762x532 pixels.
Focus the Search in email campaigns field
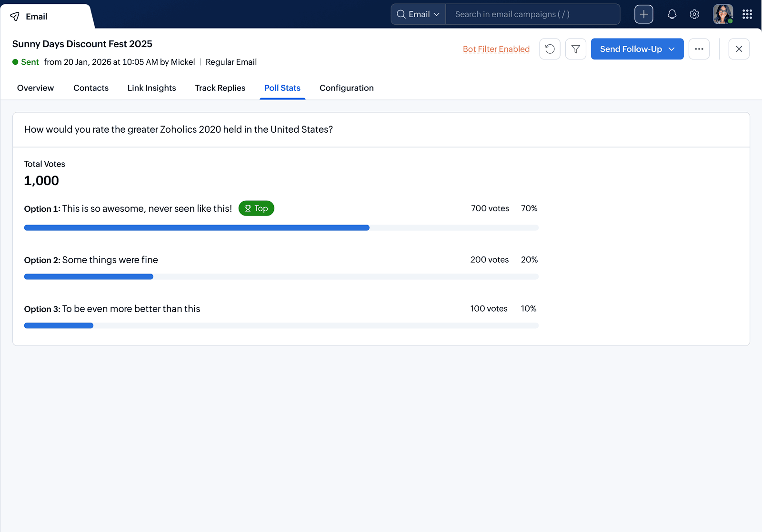click(x=532, y=14)
